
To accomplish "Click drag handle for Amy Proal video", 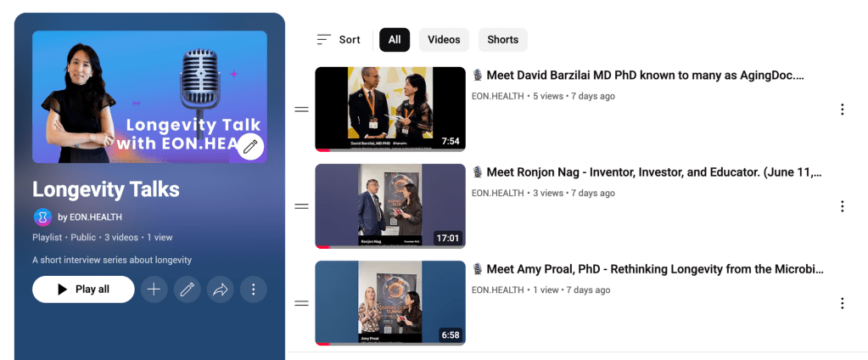I will [x=300, y=303].
